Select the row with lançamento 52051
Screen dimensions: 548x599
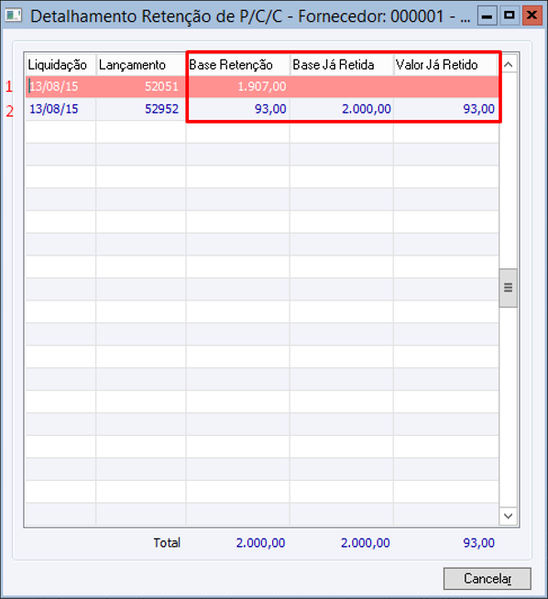(262, 87)
